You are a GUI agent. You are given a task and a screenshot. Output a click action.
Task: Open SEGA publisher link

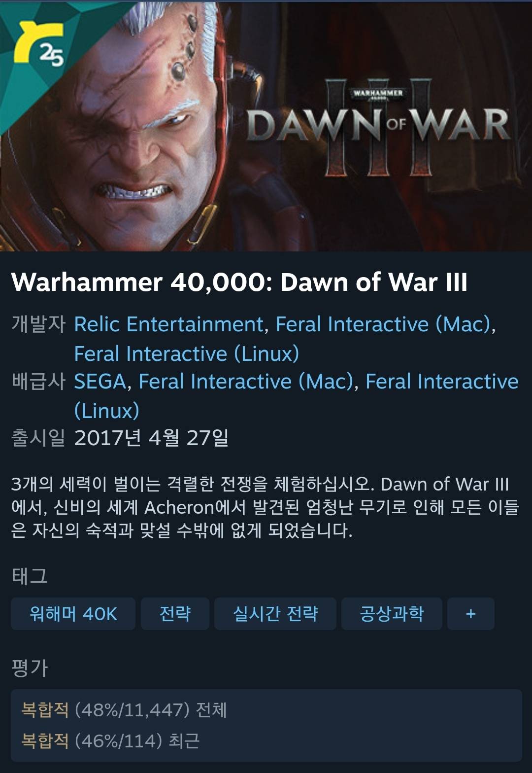[x=100, y=381]
